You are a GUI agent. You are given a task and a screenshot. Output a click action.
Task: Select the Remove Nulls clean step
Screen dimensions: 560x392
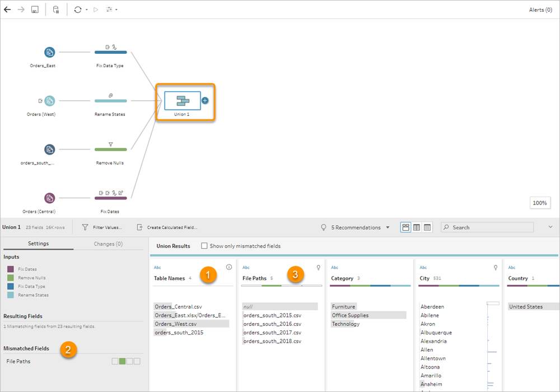tap(111, 149)
